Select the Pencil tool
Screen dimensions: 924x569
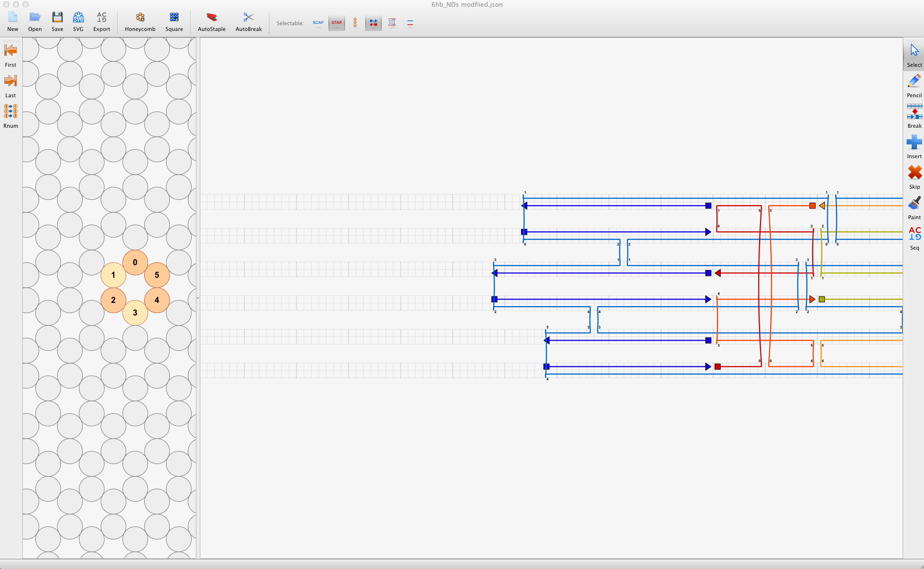(914, 86)
